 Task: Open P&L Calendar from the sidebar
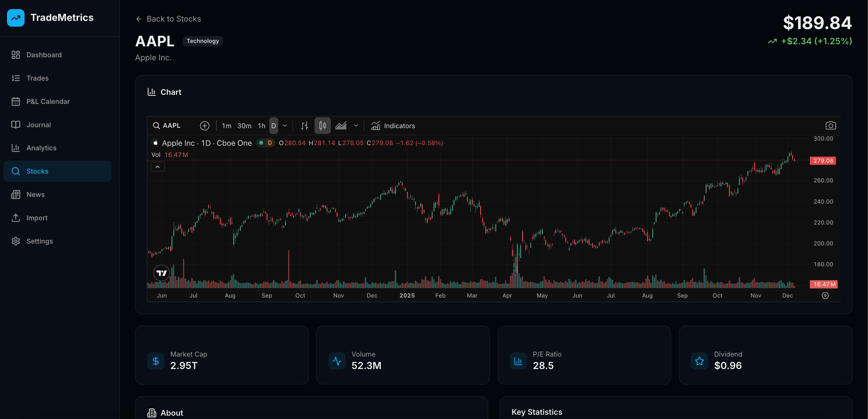(x=48, y=101)
